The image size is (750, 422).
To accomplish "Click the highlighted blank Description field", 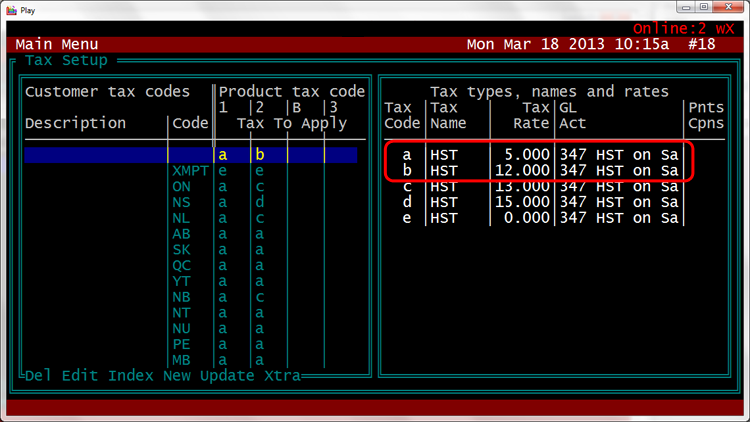I will tap(95, 155).
